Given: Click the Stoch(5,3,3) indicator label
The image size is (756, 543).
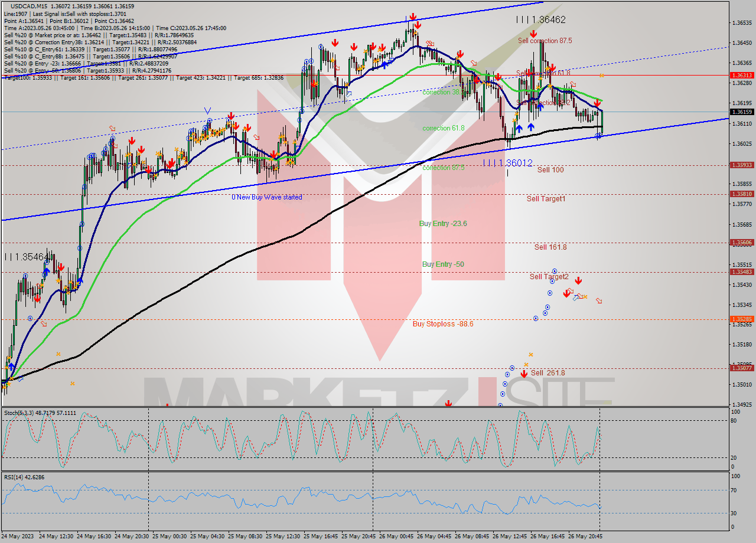Looking at the screenshot, I should [x=40, y=413].
